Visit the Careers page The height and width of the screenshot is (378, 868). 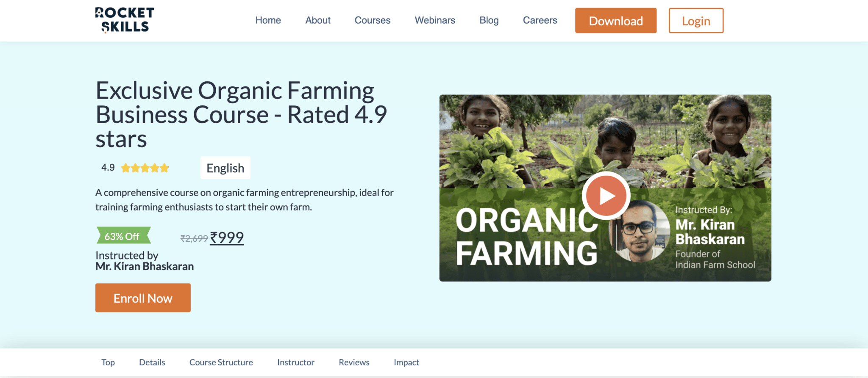540,20
